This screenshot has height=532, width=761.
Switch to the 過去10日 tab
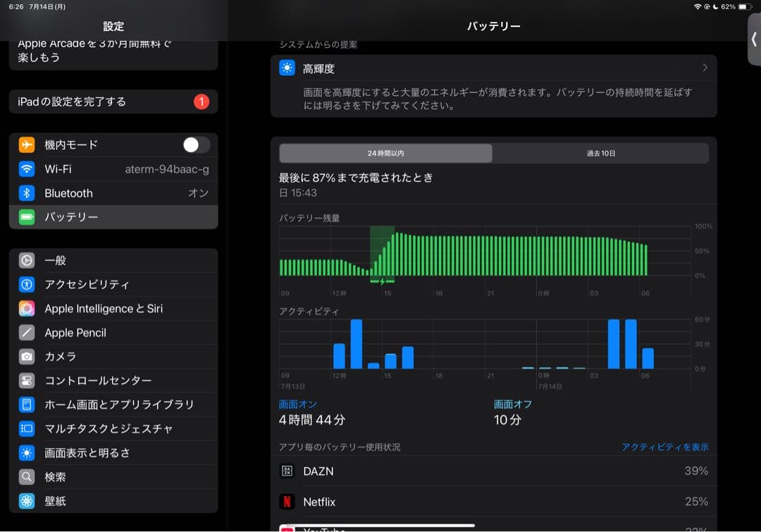[x=600, y=153]
